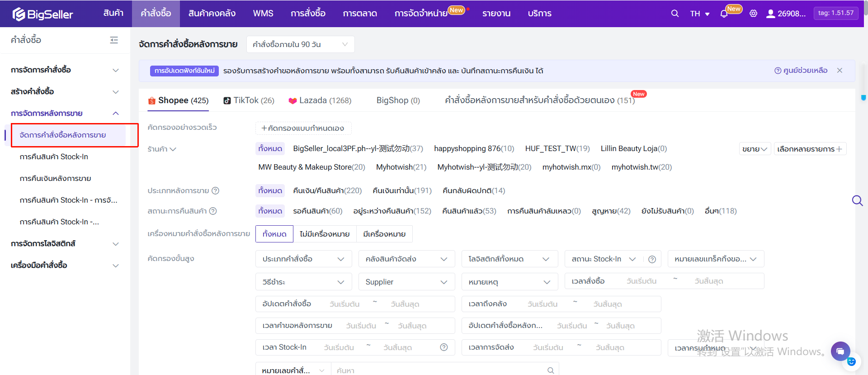868x375 pixels.
Task: Open the Supplier dropdown
Action: click(406, 282)
